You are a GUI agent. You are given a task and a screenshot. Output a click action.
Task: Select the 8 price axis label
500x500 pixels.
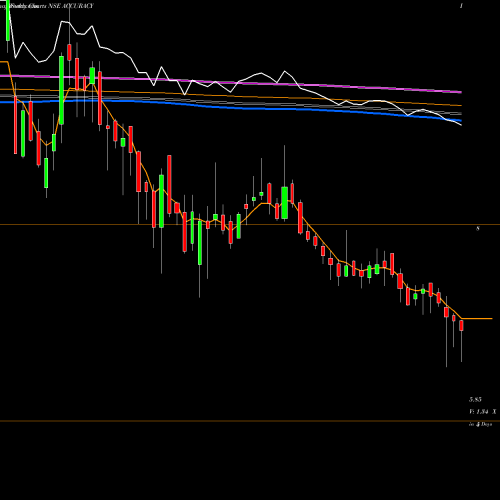(x=478, y=229)
